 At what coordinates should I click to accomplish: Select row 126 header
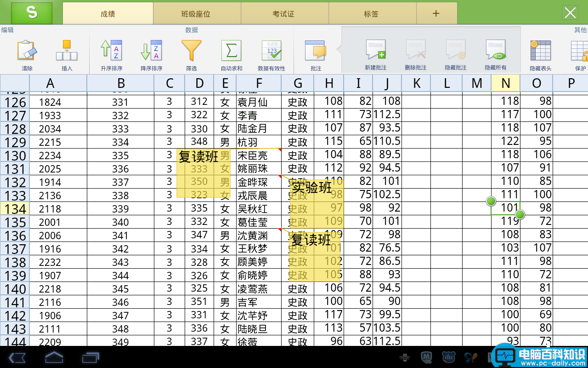[15, 102]
